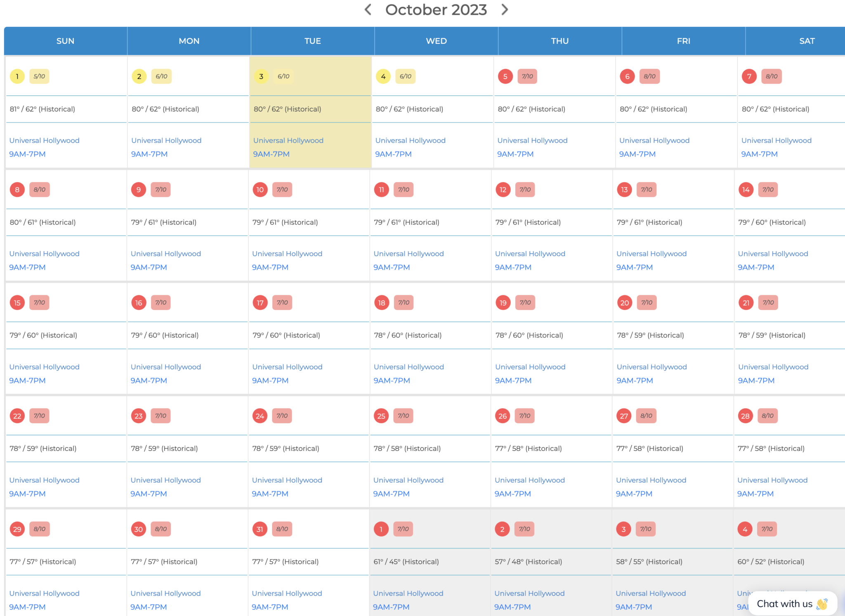Open Universal Hollywood link for October 20

coord(651,367)
